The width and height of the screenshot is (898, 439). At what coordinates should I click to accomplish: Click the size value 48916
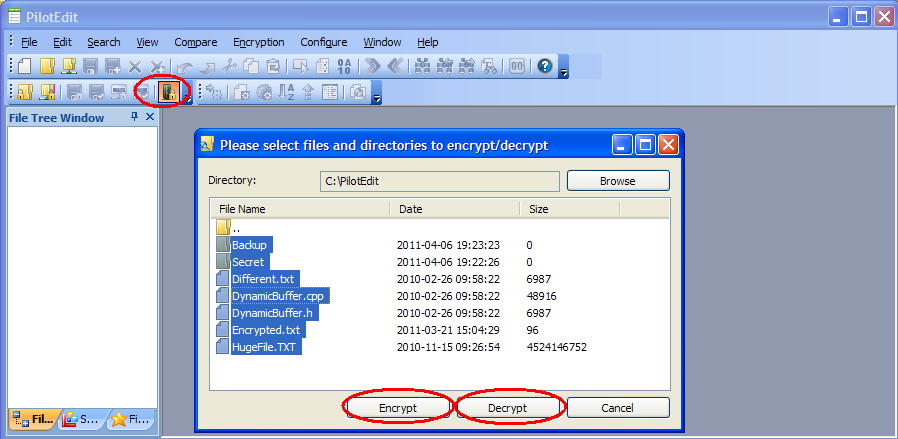541,296
